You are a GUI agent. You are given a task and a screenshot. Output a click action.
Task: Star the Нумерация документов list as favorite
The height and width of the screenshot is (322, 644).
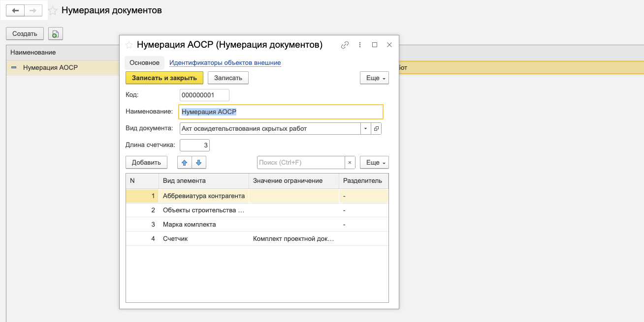[x=53, y=10]
